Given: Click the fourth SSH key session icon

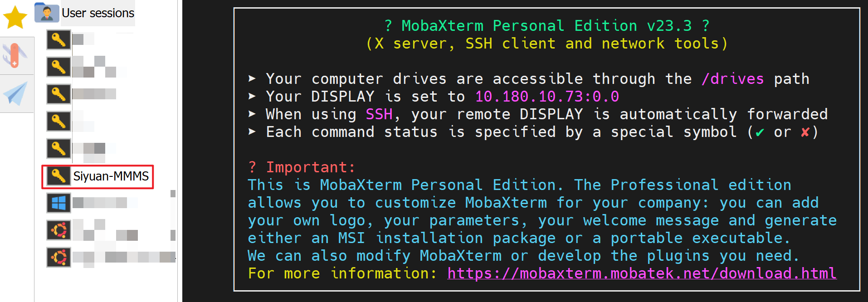Looking at the screenshot, I should tap(59, 122).
